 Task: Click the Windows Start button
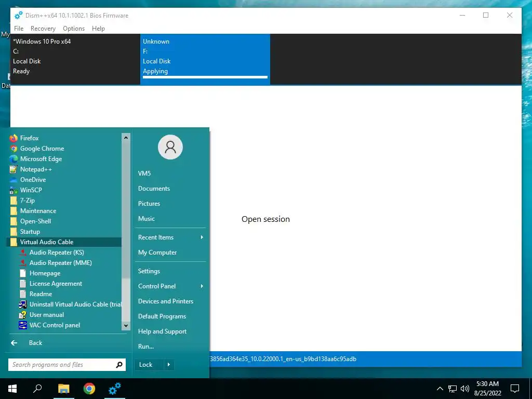coord(12,389)
